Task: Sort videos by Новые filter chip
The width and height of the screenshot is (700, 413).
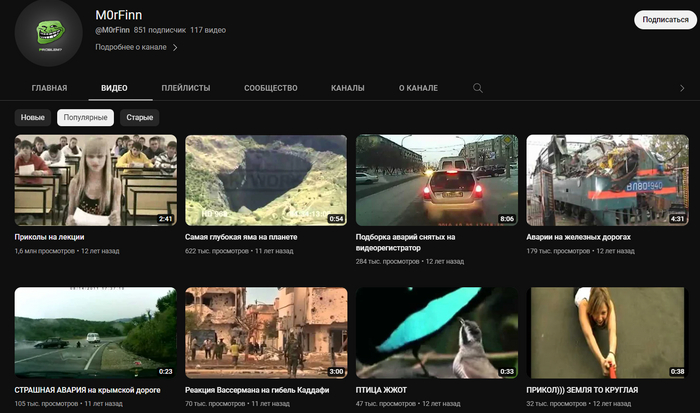Action: pyautogui.click(x=33, y=118)
